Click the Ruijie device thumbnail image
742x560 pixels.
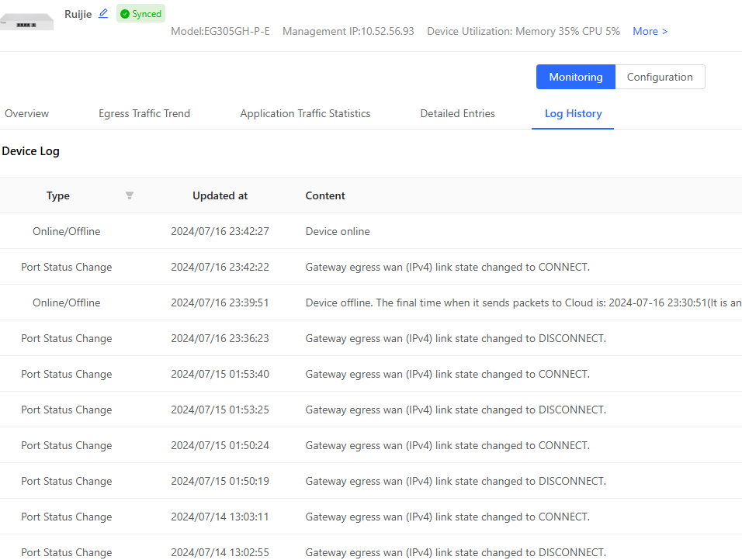pos(27,22)
